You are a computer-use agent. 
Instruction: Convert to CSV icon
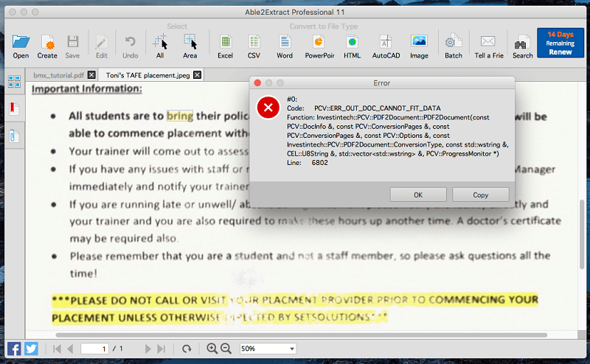254,41
